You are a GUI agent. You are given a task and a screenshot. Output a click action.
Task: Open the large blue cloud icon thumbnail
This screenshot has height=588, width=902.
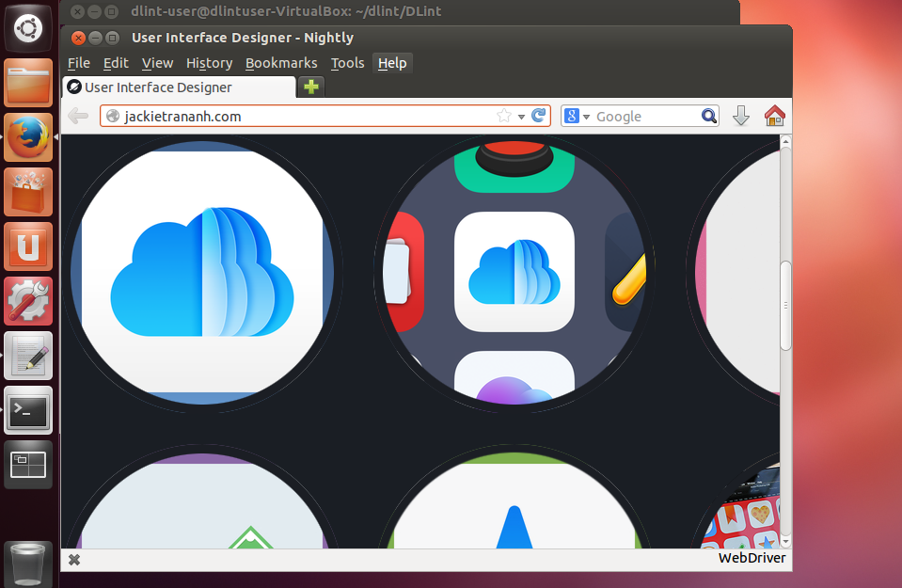202,272
